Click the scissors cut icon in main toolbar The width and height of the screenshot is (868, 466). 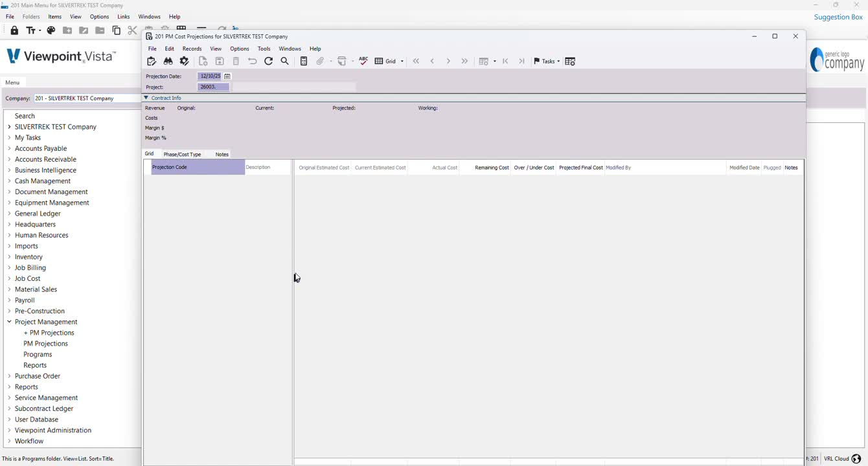pos(132,30)
